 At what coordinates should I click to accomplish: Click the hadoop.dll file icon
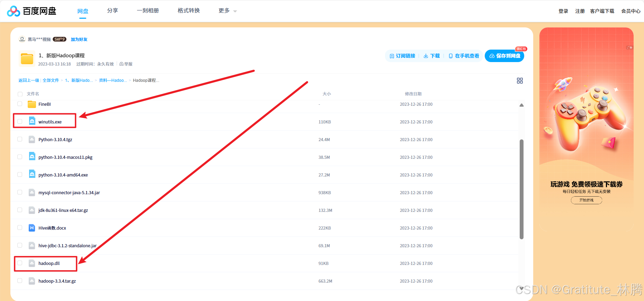(x=32, y=263)
